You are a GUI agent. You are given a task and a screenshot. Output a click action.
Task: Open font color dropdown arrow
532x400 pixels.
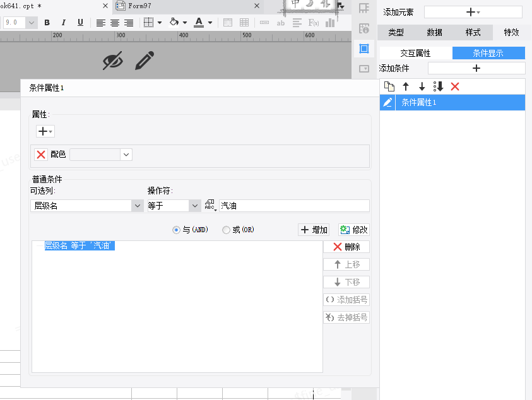tap(210, 23)
